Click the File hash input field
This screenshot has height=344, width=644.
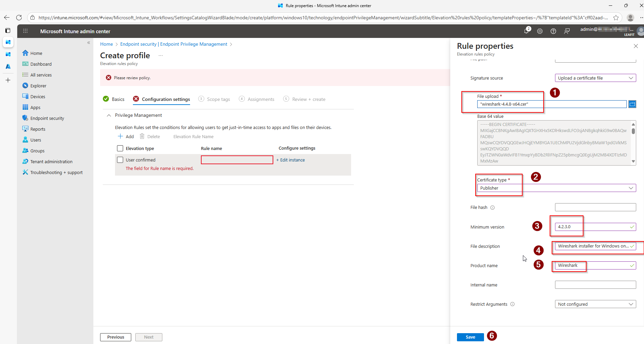[595, 207]
